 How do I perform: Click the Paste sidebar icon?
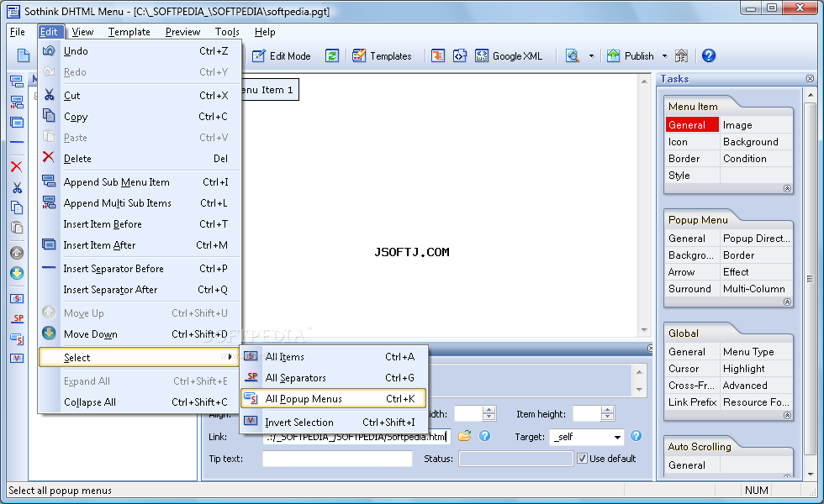click(17, 228)
